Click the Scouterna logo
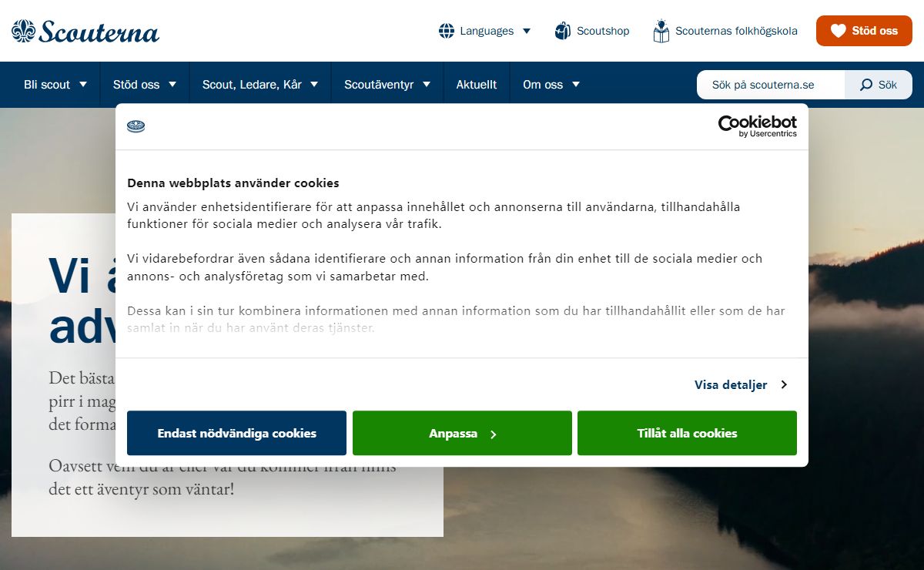The height and width of the screenshot is (570, 924). click(x=85, y=31)
